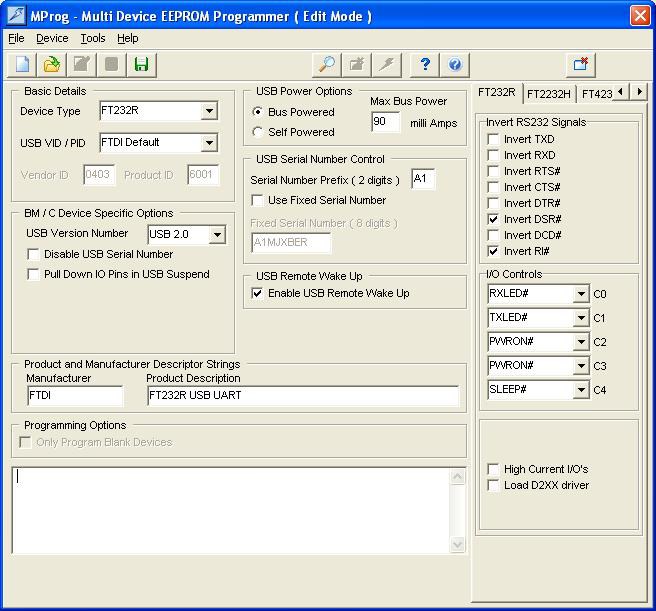The width and height of the screenshot is (656, 611).
Task: Click the Product Description text field
Action: (x=303, y=395)
